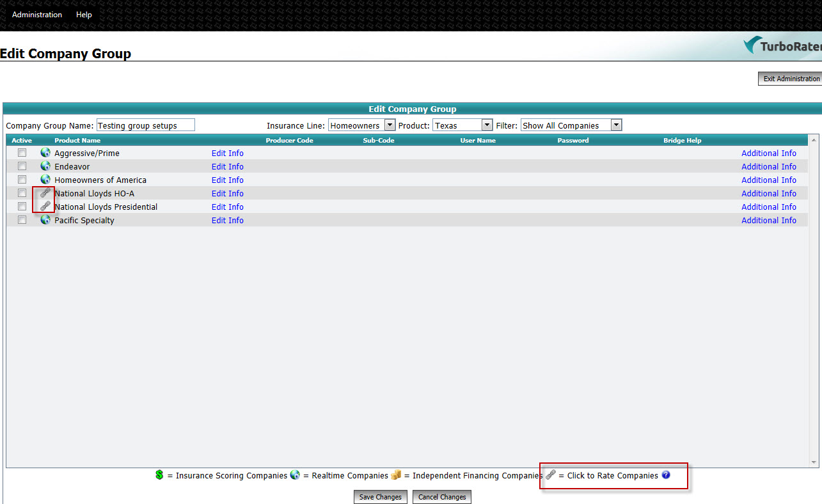The height and width of the screenshot is (504, 822).
Task: Check Active for Homeowners of America
Action: coord(22,180)
